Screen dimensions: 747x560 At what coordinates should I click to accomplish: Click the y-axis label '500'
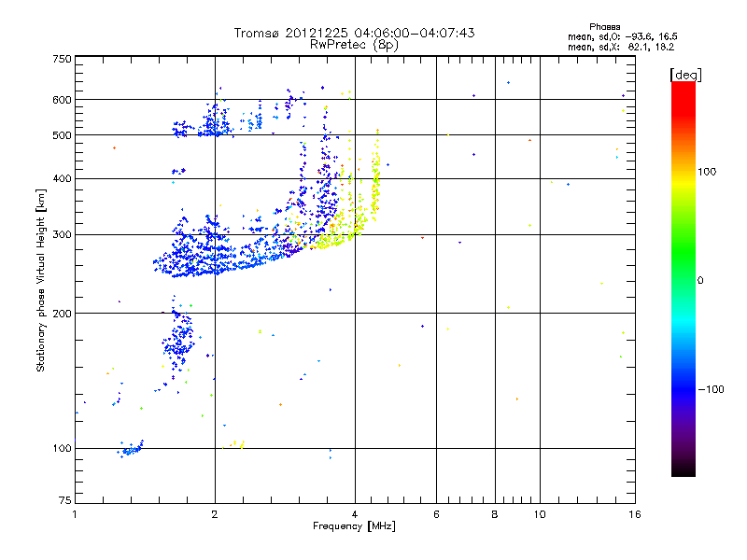click(62, 134)
